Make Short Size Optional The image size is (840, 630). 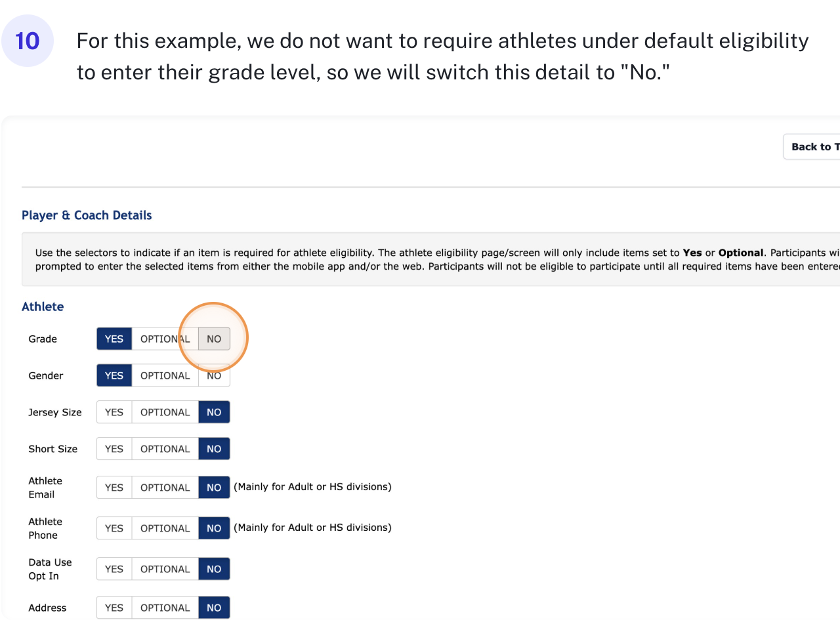[165, 449]
